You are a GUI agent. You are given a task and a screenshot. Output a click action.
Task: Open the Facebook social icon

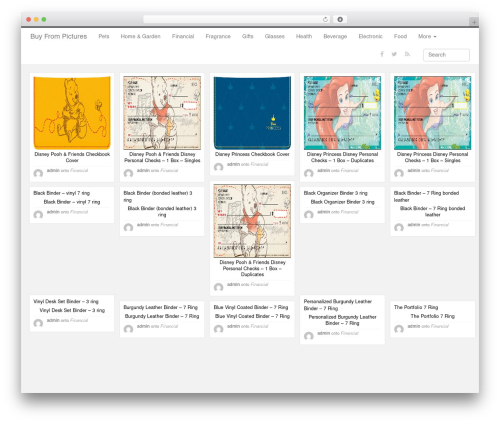pos(382,54)
